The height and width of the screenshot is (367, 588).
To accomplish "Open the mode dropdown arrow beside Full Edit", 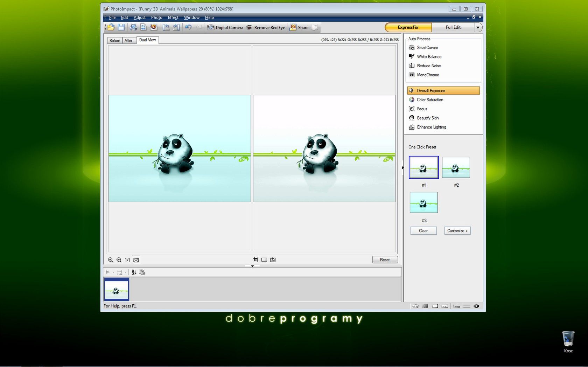I will (x=478, y=27).
